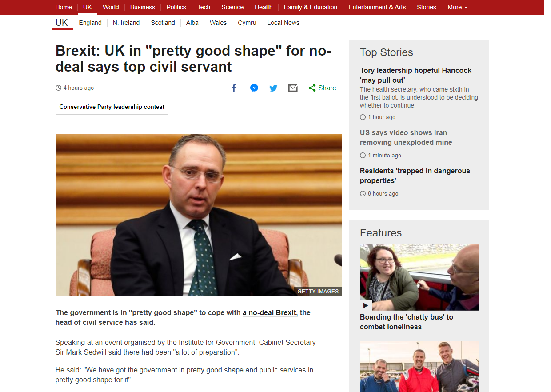Follow the no-deal Brexit link in article
Image resolution: width=551 pixels, height=392 pixels.
click(x=272, y=312)
